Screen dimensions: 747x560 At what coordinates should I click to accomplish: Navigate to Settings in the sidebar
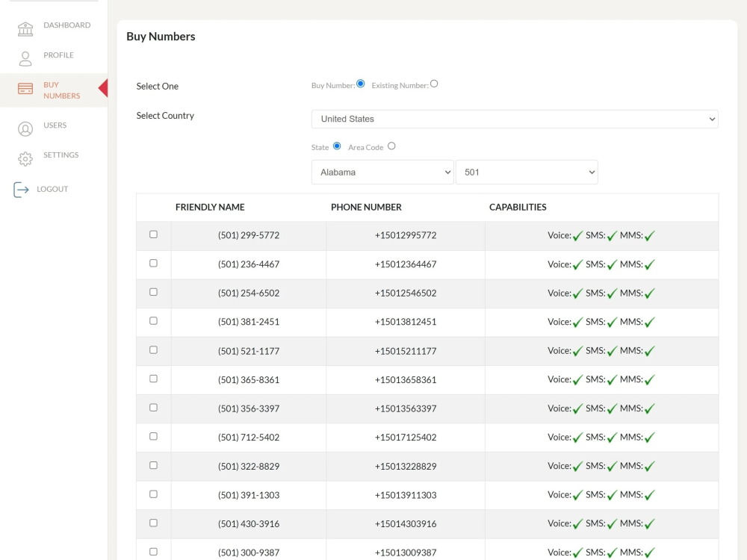[x=60, y=155]
